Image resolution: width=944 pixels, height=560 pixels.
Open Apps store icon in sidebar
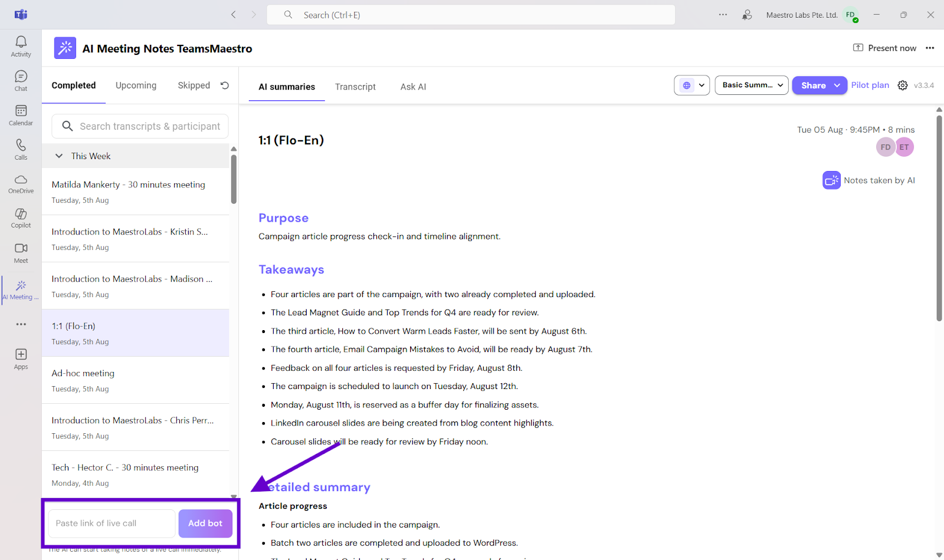21,358
